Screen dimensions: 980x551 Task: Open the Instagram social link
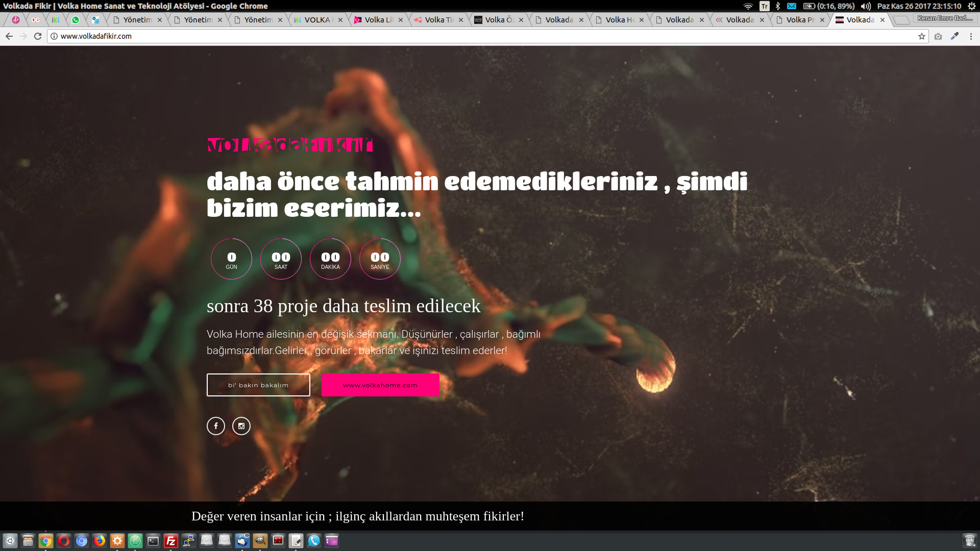click(241, 426)
